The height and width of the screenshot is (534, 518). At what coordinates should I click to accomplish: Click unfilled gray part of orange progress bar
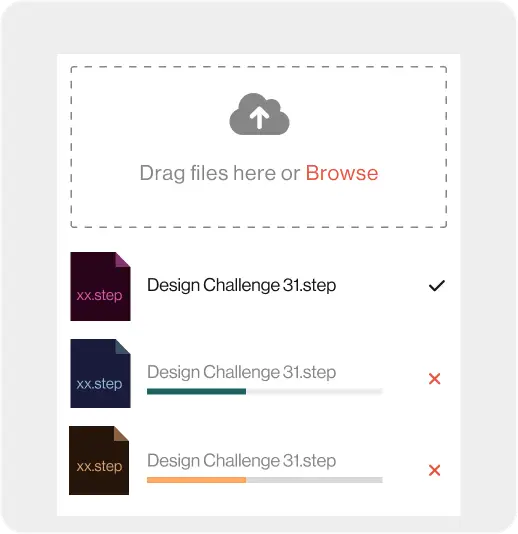point(314,480)
